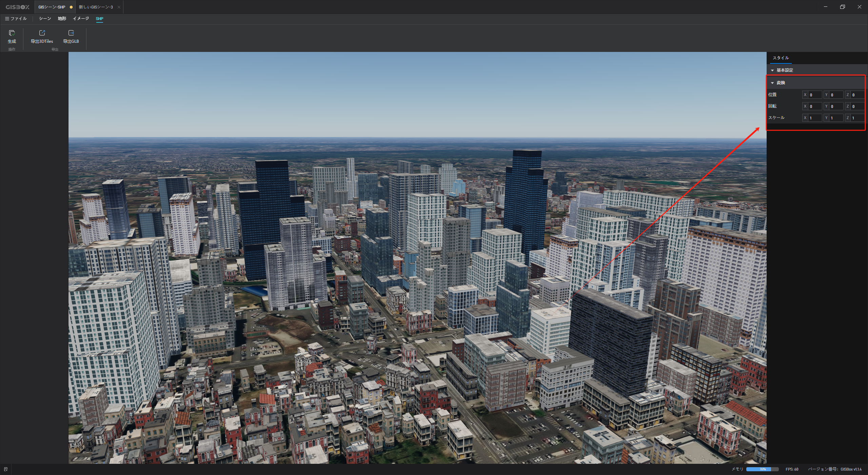The image size is (868, 475).
Task: Close the 新しいGISシーン-3 tab
Action: (x=119, y=7)
